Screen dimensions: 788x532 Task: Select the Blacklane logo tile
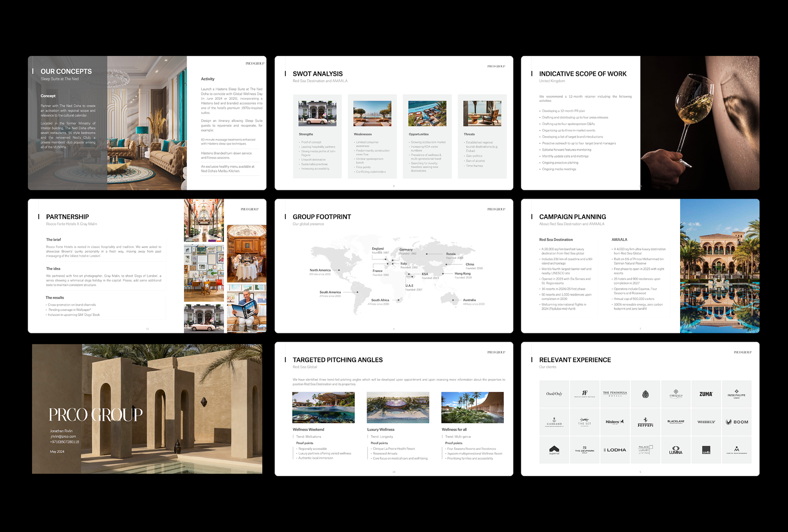pyautogui.click(x=676, y=422)
